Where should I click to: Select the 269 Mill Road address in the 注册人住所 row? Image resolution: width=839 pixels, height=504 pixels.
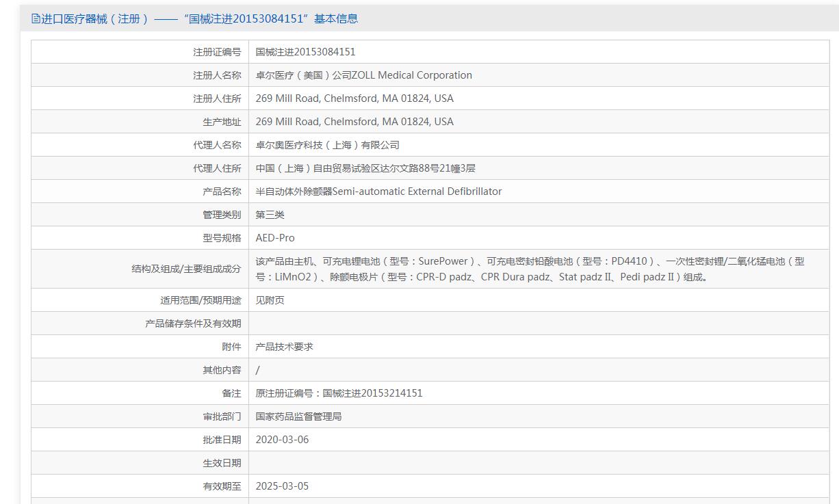(354, 98)
